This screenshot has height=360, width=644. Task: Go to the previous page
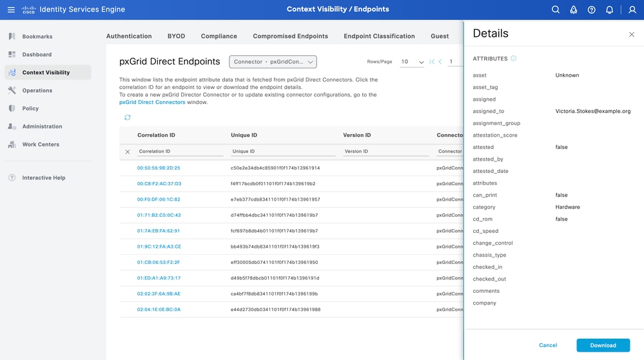[x=440, y=62]
